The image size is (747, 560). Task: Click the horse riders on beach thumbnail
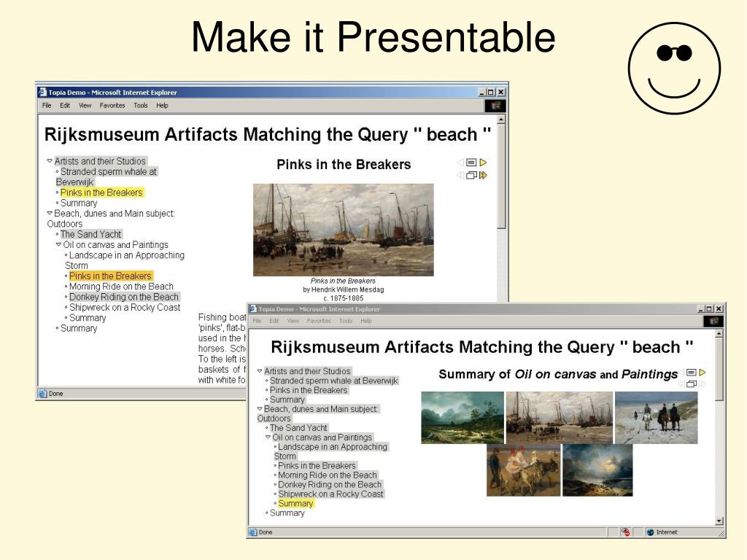coord(657,418)
